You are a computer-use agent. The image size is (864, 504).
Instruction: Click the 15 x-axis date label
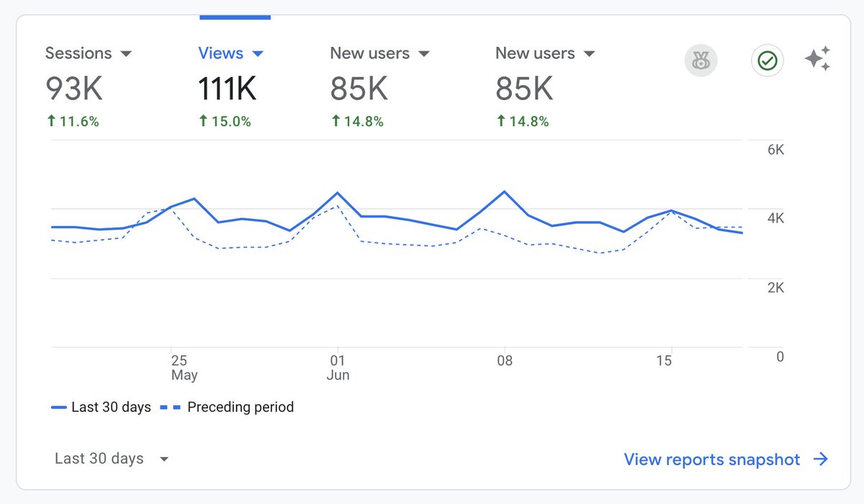[665, 360]
